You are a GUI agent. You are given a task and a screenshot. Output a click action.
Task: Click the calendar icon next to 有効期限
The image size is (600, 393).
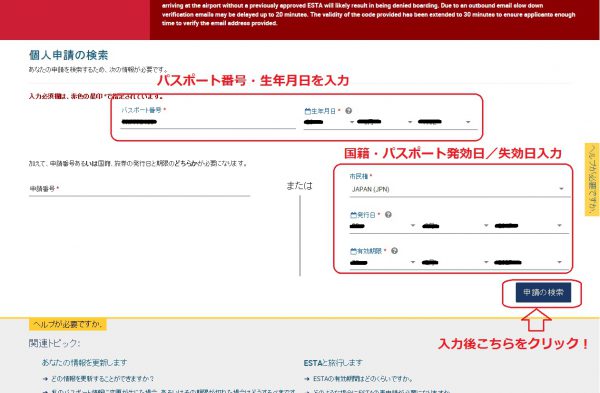click(353, 251)
